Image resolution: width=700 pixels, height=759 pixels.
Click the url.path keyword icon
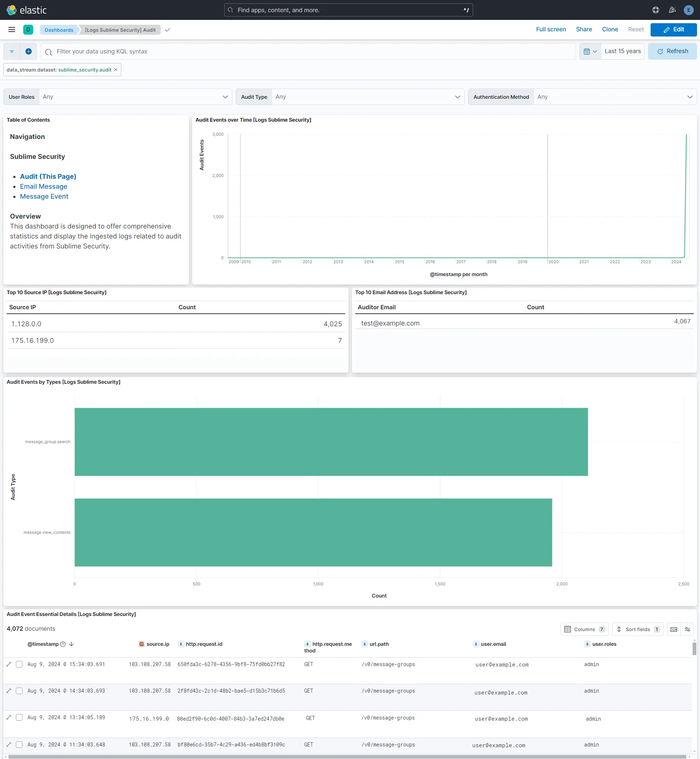coord(364,644)
